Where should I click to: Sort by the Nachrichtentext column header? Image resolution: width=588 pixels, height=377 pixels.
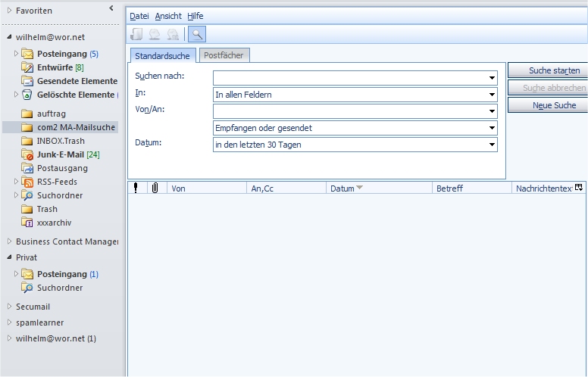543,188
